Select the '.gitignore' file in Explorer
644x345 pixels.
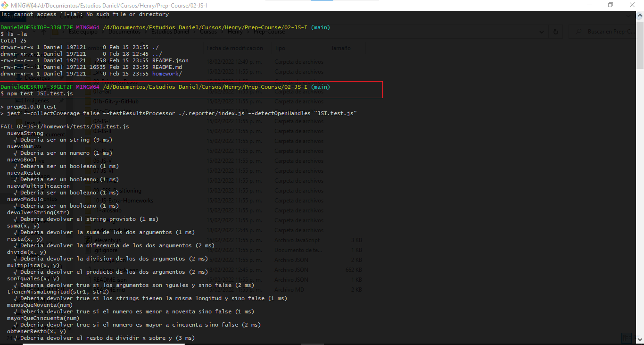tap(105, 250)
